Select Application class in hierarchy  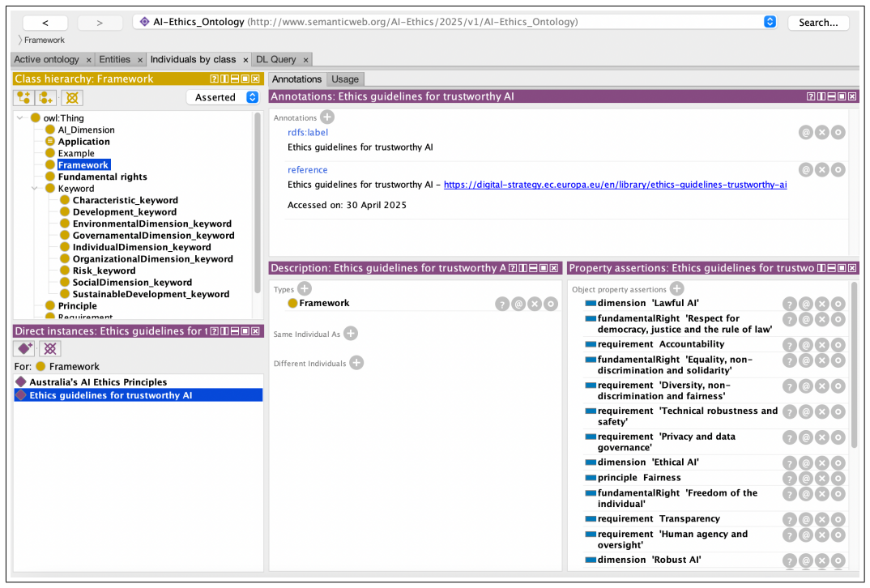tap(83, 142)
